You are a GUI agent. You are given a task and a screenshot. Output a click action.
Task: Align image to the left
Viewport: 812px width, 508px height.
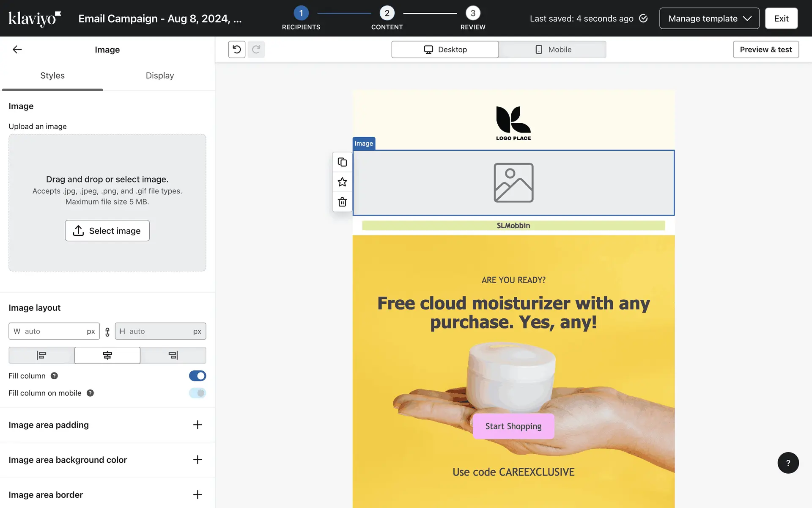tap(41, 355)
